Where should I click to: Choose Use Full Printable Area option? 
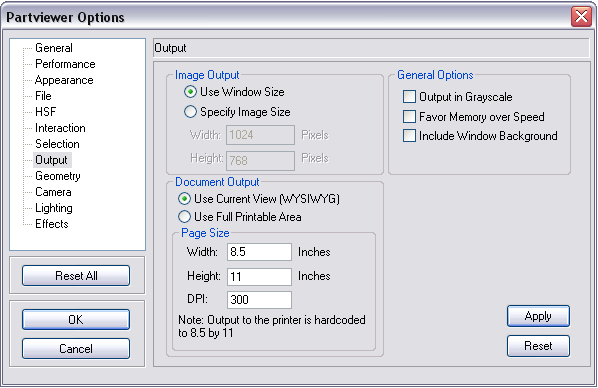[x=184, y=217]
